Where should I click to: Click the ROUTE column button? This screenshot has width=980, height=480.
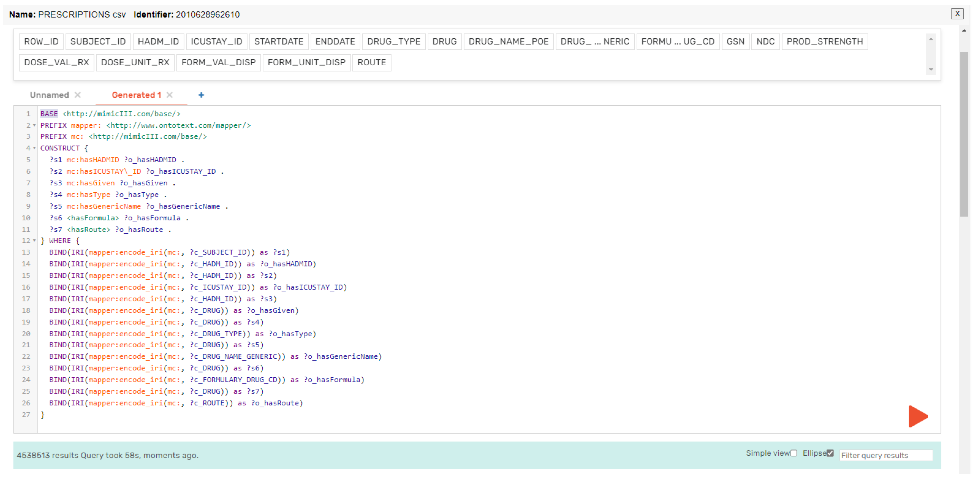(x=371, y=62)
